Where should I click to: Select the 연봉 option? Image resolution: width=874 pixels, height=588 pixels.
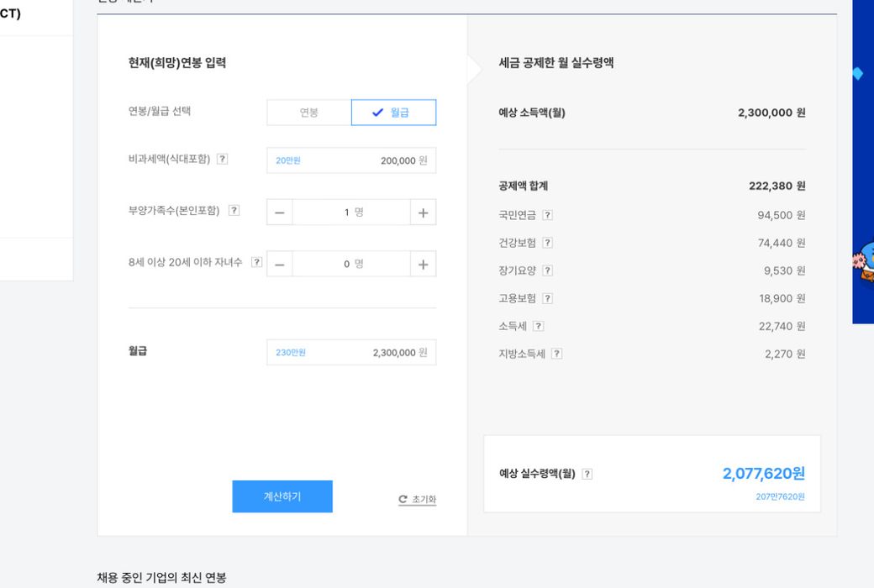pos(308,113)
